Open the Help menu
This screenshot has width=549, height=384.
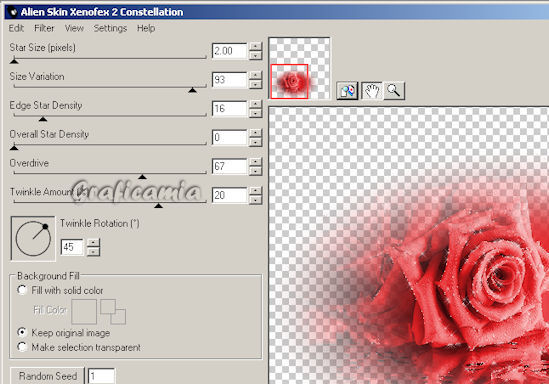(x=146, y=28)
